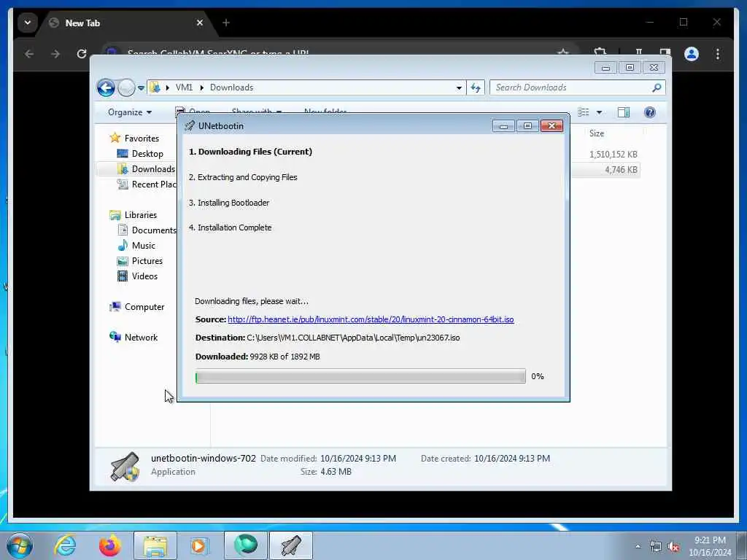Image resolution: width=747 pixels, height=560 pixels.
Task: Open the browser tab search dropdown
Action: click(x=28, y=23)
